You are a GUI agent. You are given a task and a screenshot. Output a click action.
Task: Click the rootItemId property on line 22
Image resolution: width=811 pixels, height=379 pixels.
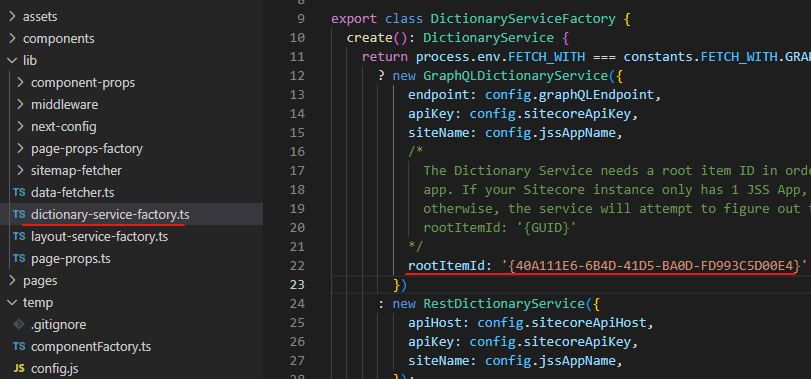coord(446,266)
